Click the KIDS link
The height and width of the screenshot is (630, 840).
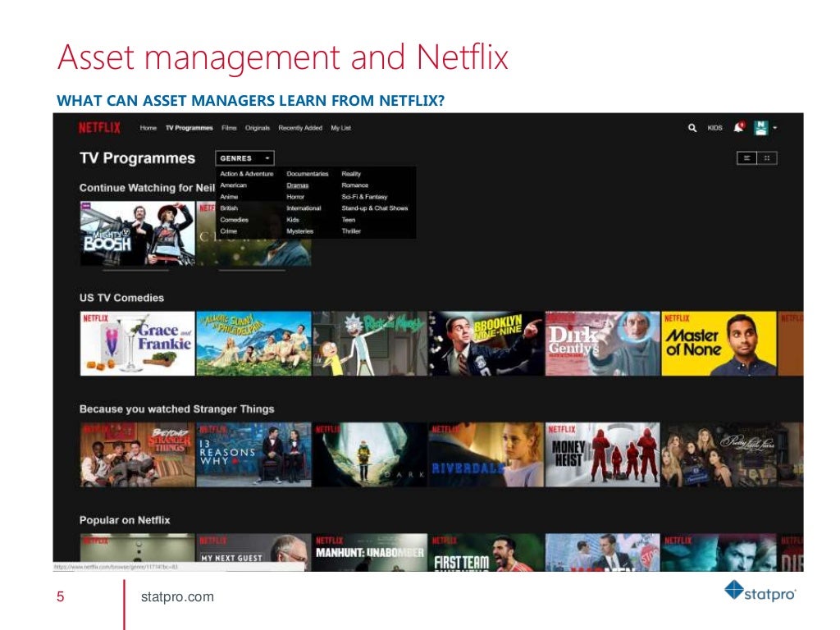714,128
